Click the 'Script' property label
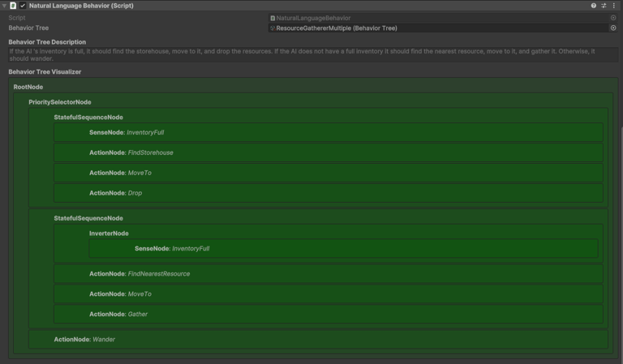Image resolution: width=623 pixels, height=364 pixels. click(x=17, y=18)
